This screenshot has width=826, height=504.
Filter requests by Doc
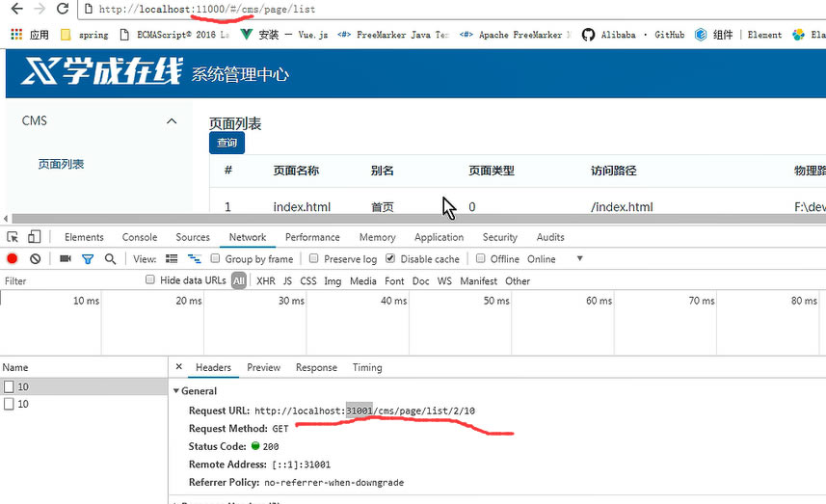[420, 281]
